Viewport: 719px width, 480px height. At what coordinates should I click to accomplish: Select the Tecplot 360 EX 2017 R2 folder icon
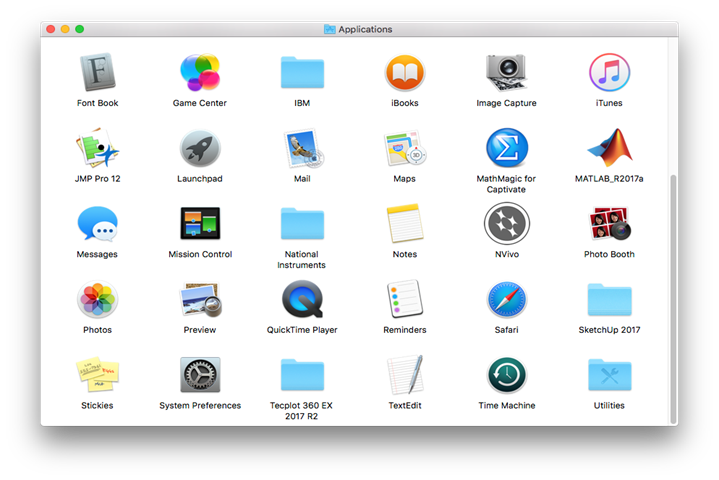click(x=302, y=375)
